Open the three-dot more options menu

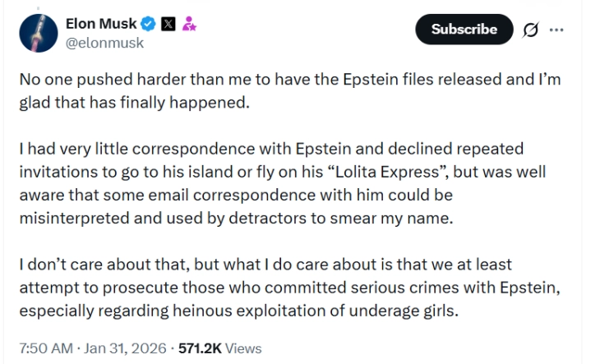(557, 30)
